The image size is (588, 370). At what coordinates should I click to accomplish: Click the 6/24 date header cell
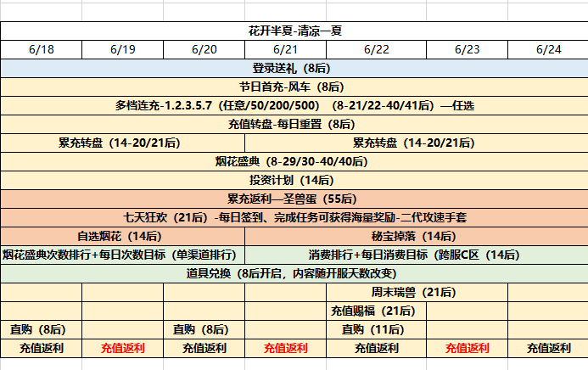(x=548, y=49)
